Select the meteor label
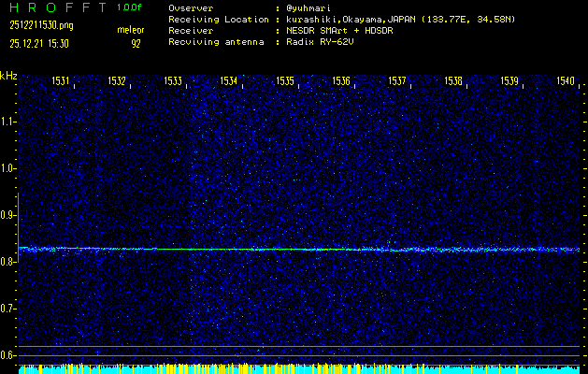The width and height of the screenshot is (588, 374). tap(131, 31)
